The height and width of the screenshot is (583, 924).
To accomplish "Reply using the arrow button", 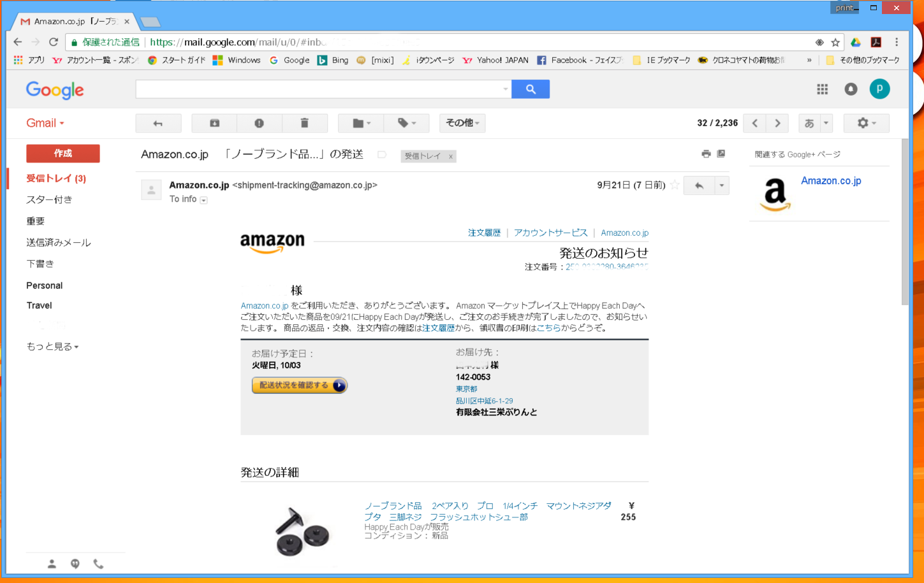I will (700, 185).
